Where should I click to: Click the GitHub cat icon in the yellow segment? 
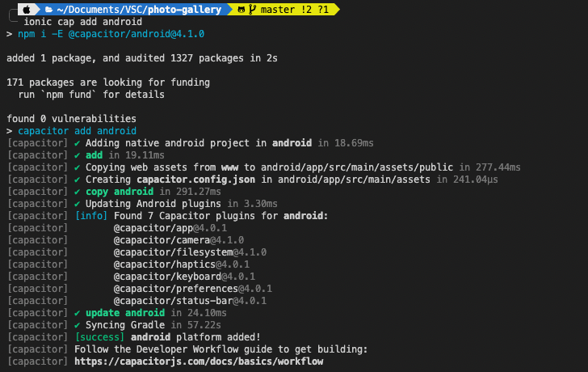[241, 10]
